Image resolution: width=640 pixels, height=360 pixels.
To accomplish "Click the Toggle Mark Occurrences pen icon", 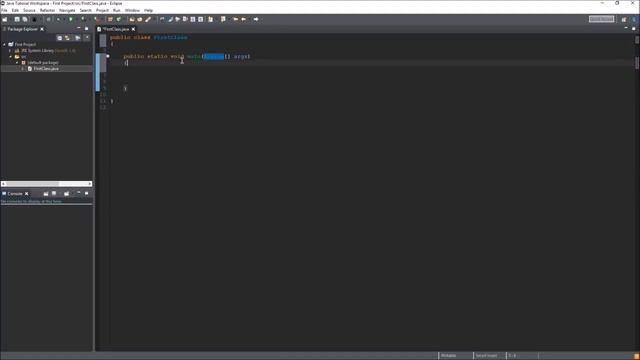I will point(171,19).
